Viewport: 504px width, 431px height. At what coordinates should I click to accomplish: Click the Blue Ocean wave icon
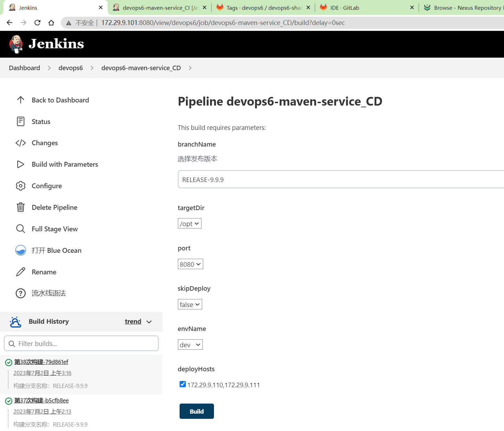[x=20, y=250]
